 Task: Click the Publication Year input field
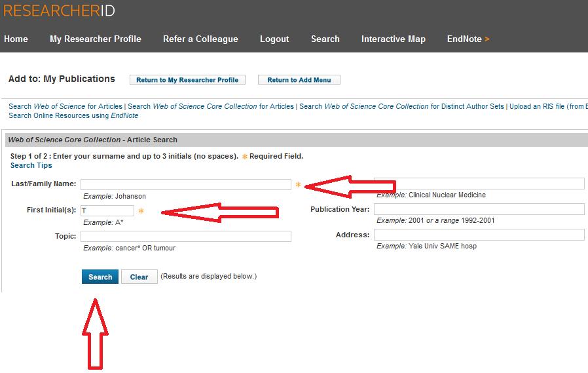(479, 209)
